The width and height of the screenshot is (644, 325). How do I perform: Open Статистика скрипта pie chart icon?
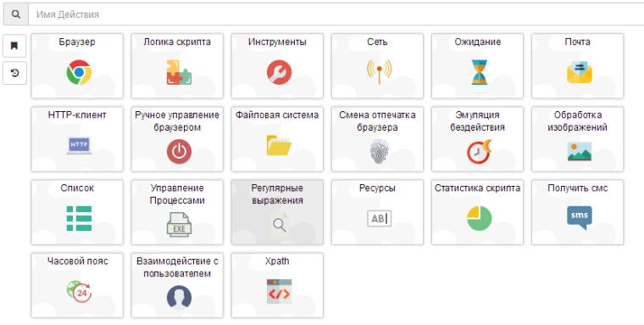coord(480,218)
